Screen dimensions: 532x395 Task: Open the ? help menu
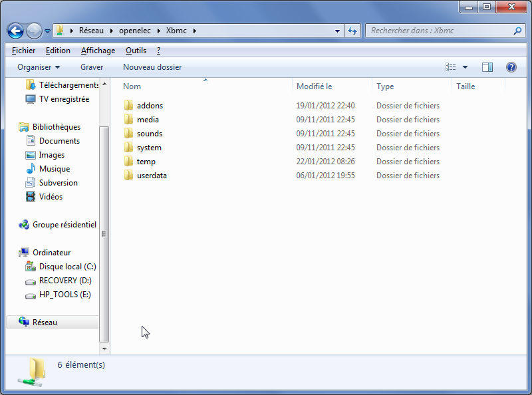click(158, 51)
